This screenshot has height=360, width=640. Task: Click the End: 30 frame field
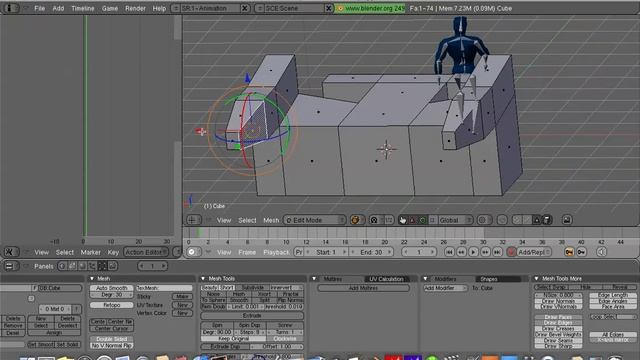371,252
